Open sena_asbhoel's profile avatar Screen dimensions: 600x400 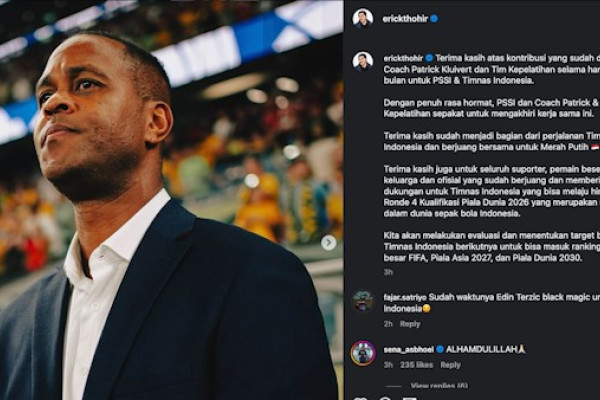[x=362, y=352]
